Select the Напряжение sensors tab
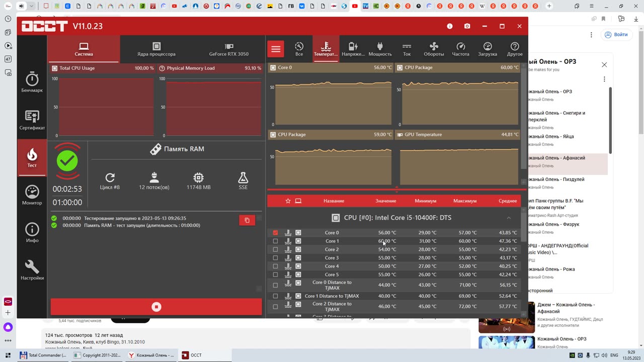Viewport: 644px width, 362px height. [353, 49]
